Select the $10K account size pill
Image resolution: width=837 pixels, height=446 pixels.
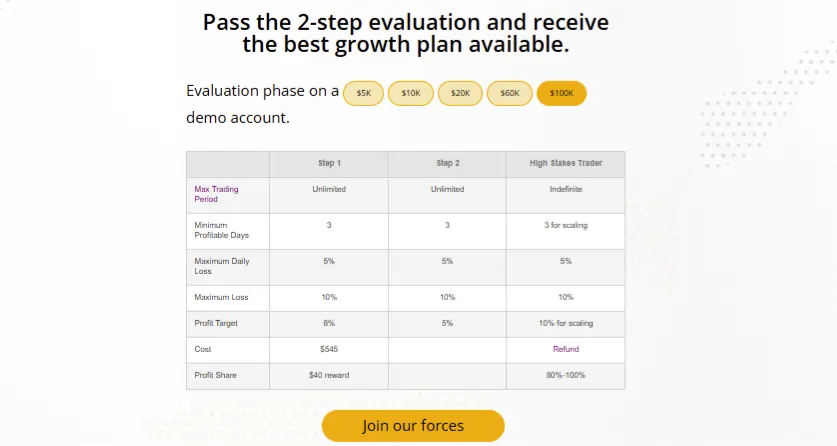tap(410, 93)
